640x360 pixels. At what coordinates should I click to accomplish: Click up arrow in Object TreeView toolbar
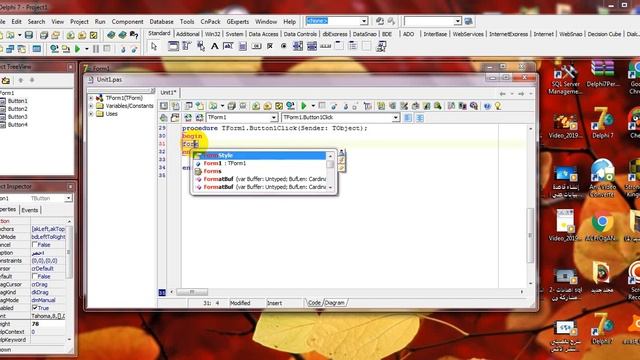pyautogui.click(x=21, y=80)
